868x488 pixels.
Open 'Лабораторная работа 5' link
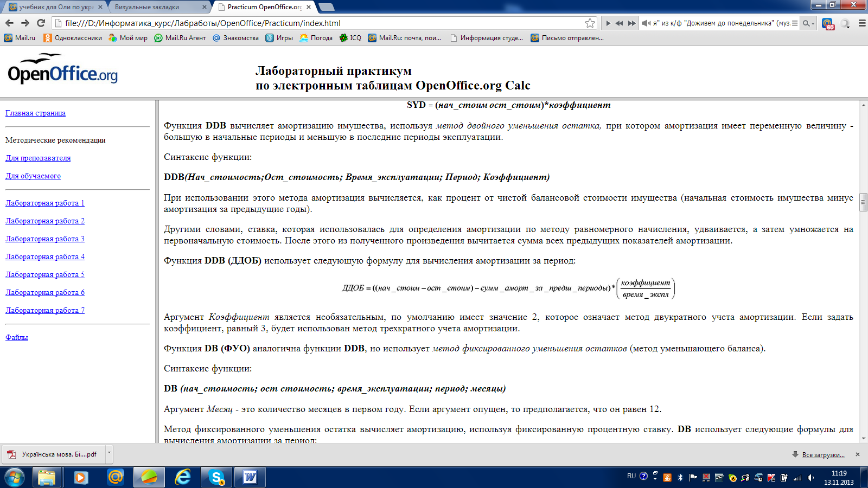coord(45,274)
